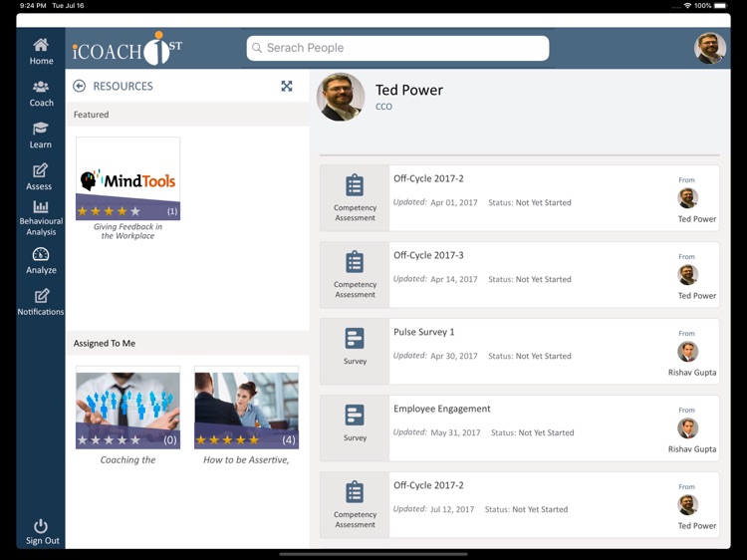This screenshot has width=747, height=560.
Task: Sign Out using the power icon
Action: [x=41, y=526]
